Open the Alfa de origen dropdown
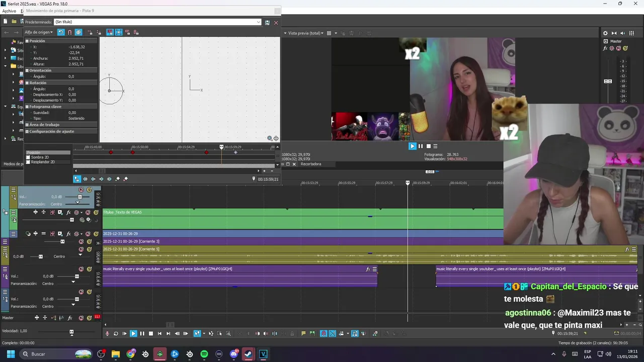644x362 pixels. point(39,32)
